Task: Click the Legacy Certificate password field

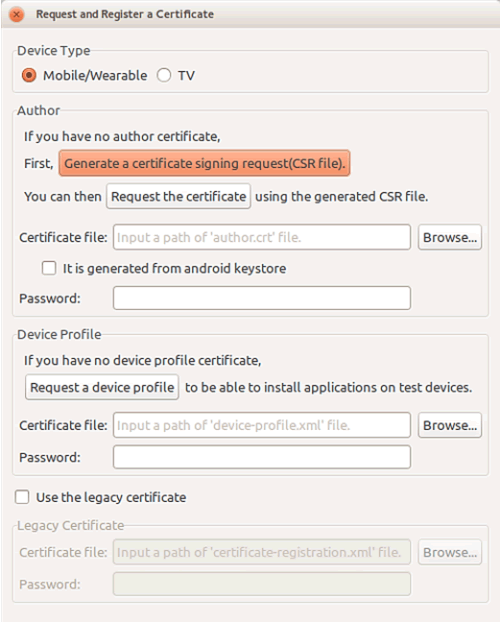Action: 262,584
